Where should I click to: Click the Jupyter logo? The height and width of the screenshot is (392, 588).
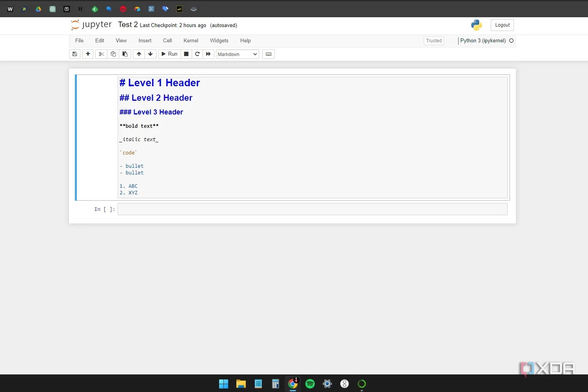91,25
